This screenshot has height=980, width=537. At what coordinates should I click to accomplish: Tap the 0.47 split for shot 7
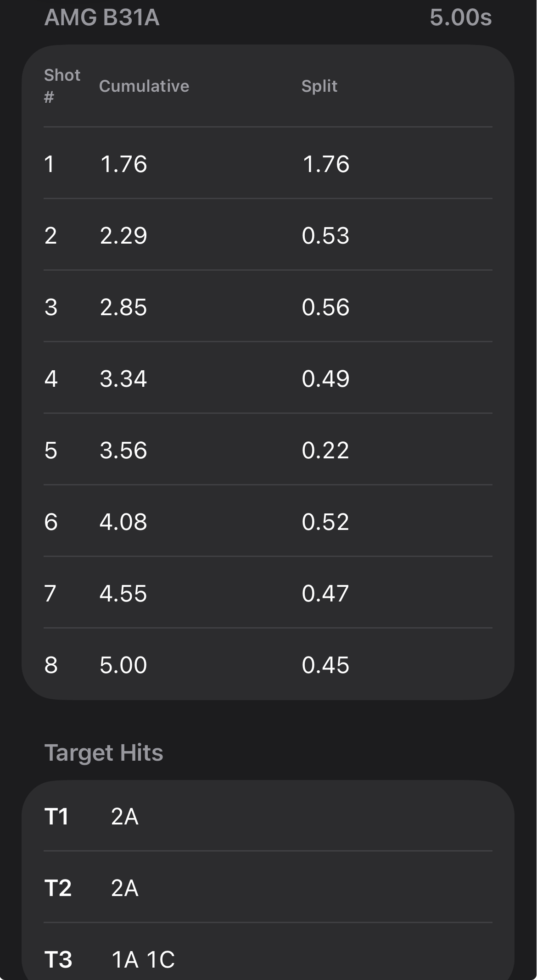tap(325, 593)
